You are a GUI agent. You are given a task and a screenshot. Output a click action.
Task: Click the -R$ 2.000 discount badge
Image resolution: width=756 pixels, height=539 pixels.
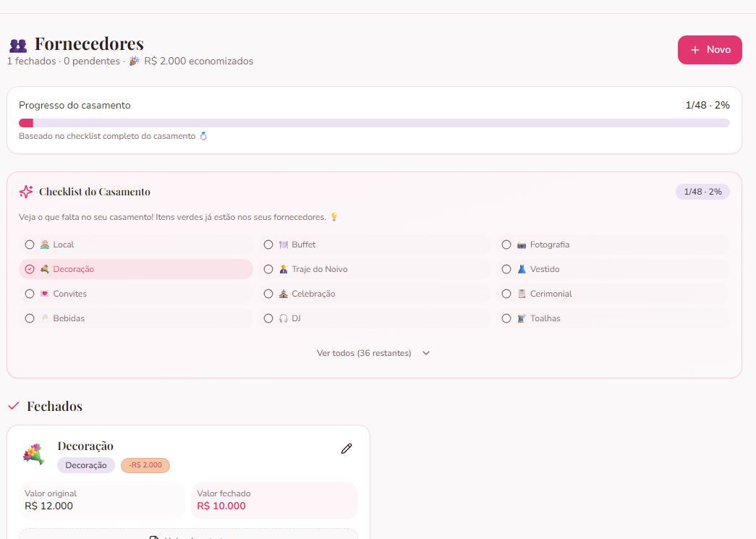145,465
